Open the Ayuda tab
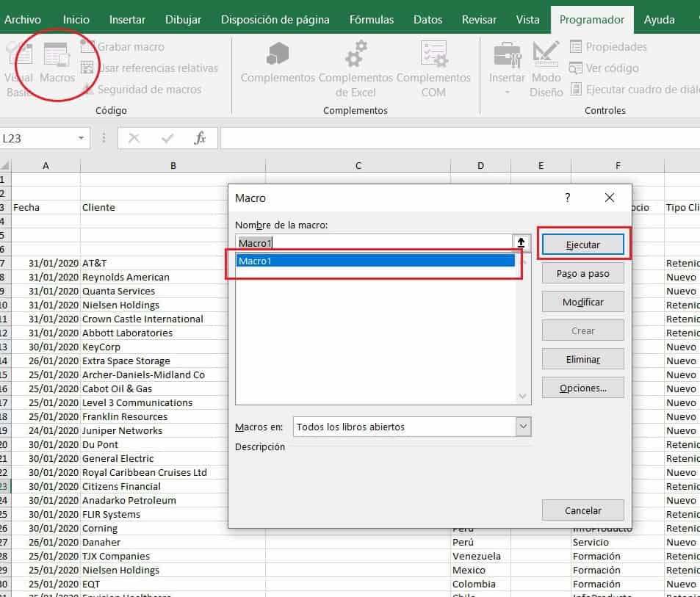 click(x=660, y=20)
